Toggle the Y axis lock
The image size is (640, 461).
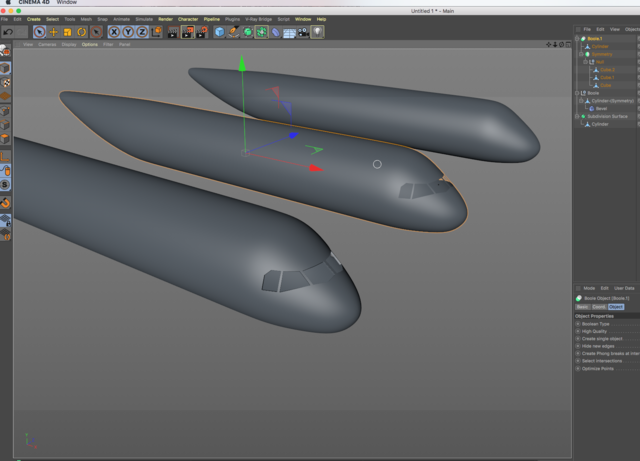[128, 32]
